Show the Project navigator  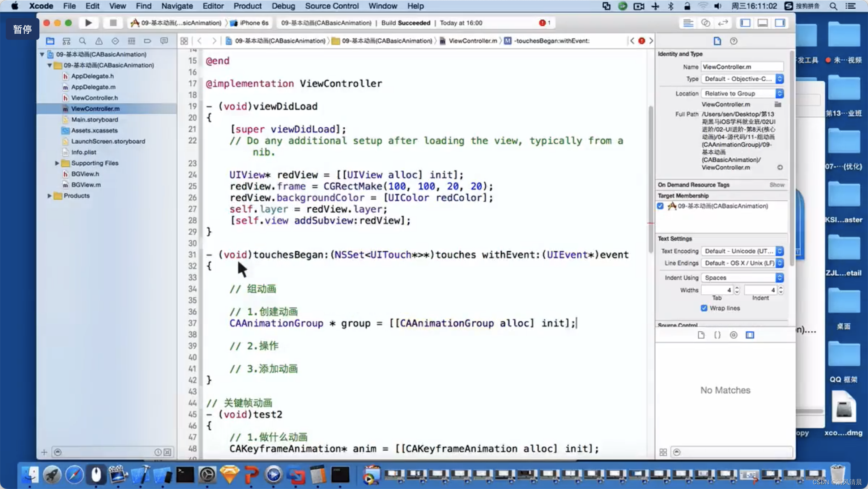coord(50,41)
